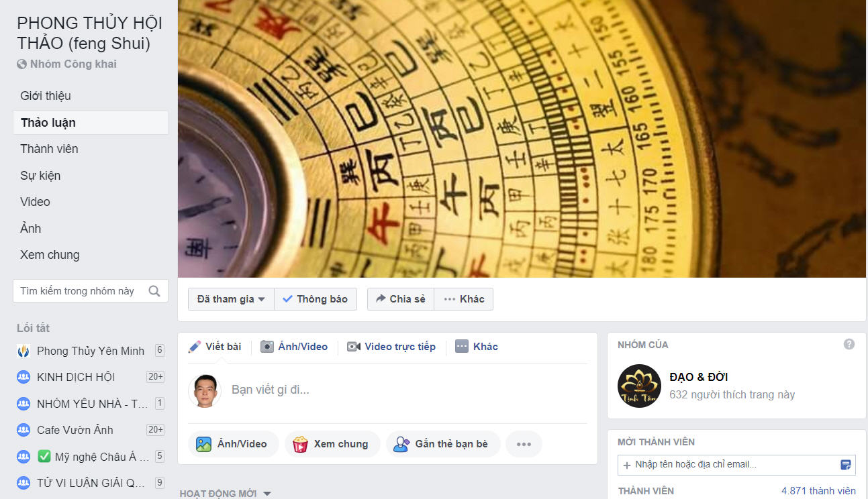Image resolution: width=868 pixels, height=499 pixels.
Task: Open KINH DỊCH HỘI shortcut group
Action: [76, 377]
